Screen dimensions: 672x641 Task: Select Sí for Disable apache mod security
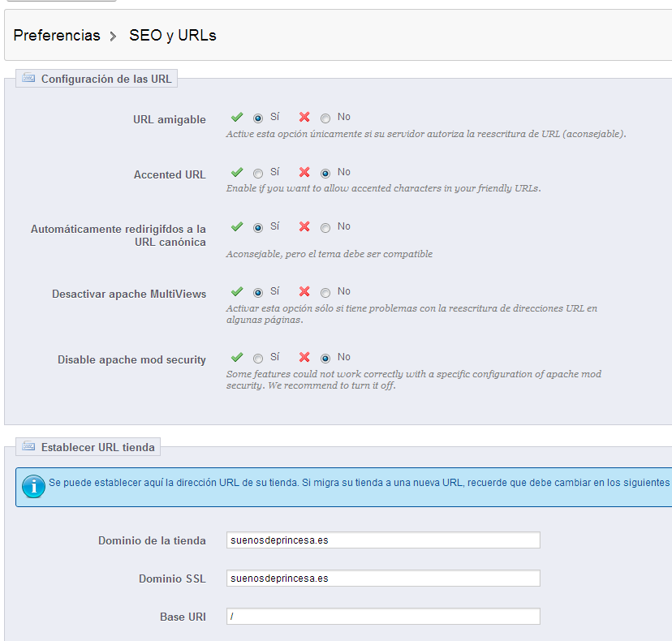257,358
